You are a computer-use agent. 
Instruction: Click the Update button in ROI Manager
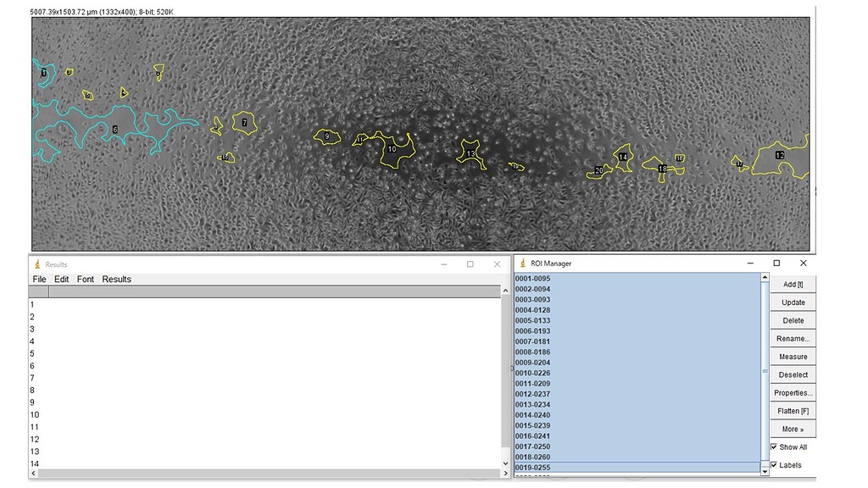[x=793, y=302]
